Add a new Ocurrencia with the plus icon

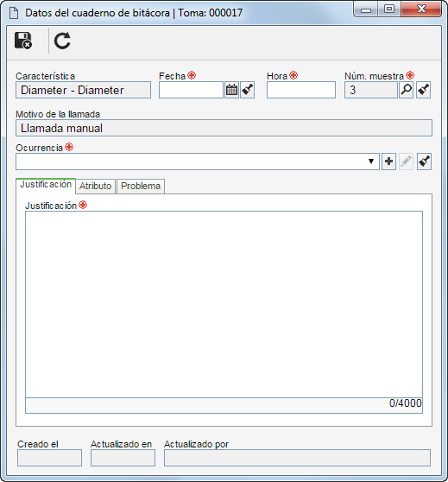(388, 162)
